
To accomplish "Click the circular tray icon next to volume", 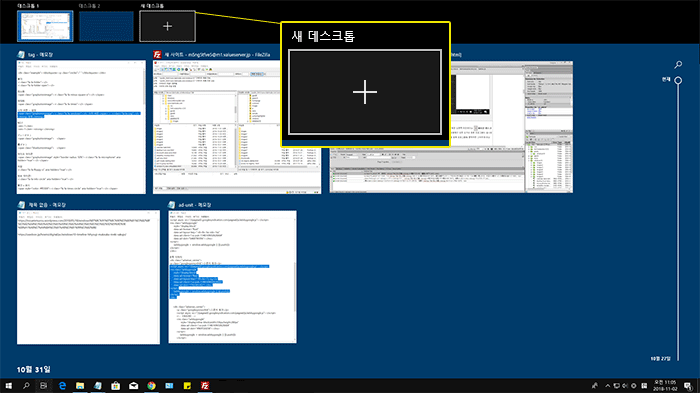I will (633, 385).
